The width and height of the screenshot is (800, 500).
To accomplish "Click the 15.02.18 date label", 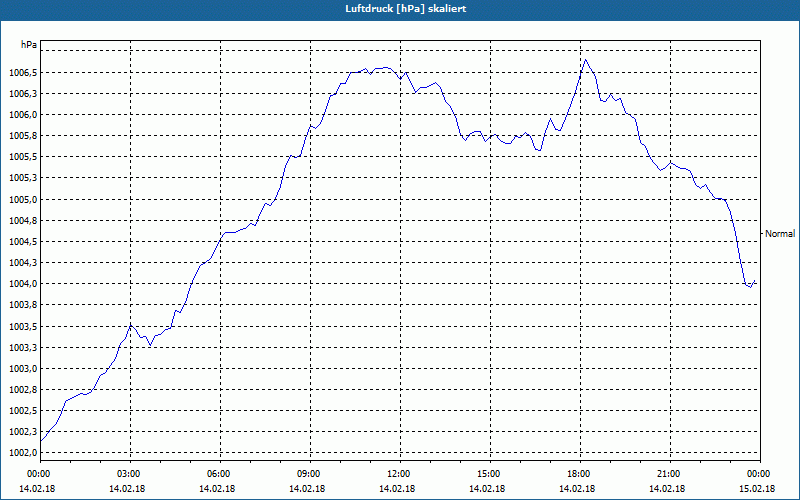I will 757,489.
